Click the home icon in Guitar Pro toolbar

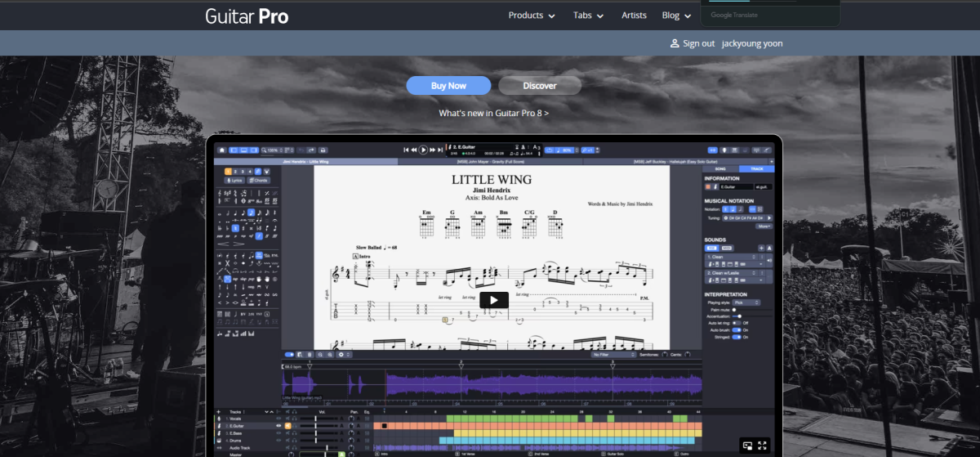point(222,150)
